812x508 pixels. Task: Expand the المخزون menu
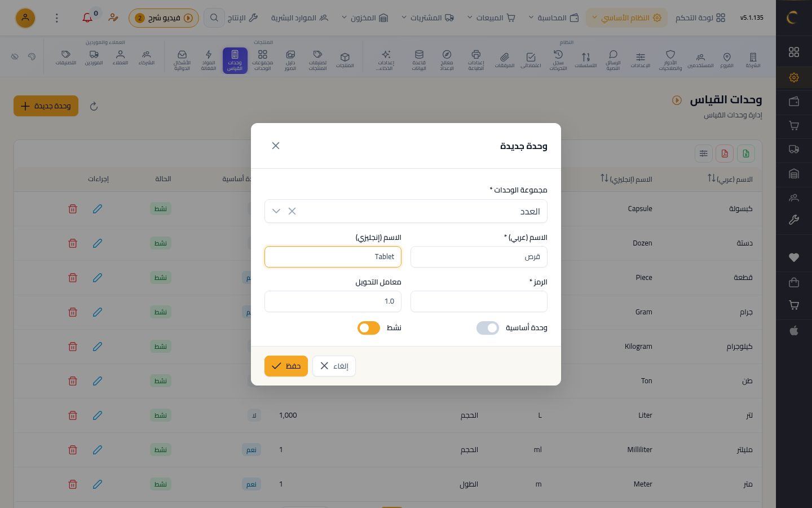click(364, 18)
